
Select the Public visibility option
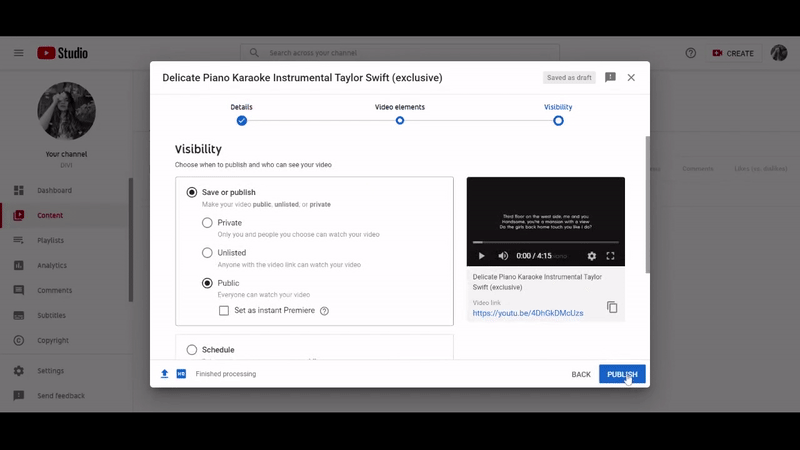click(207, 283)
